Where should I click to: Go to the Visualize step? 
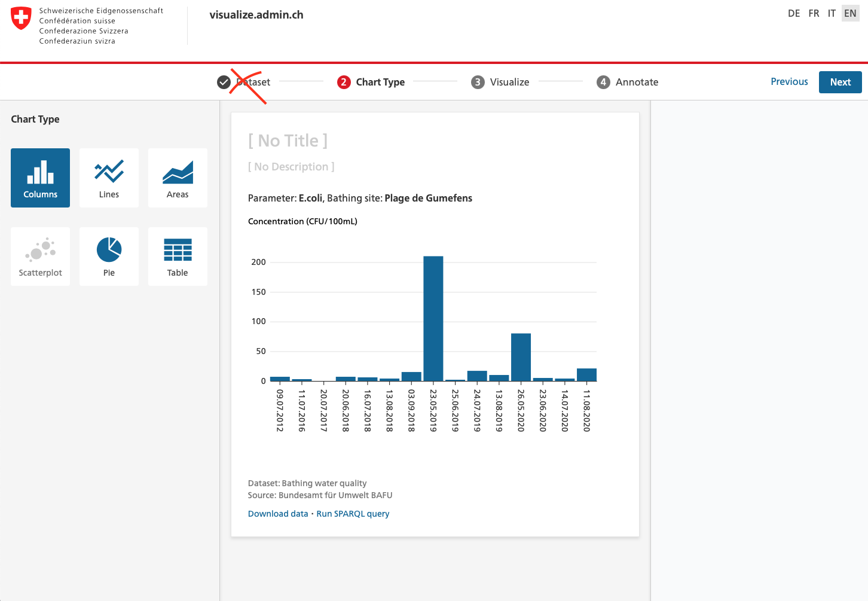(x=500, y=82)
